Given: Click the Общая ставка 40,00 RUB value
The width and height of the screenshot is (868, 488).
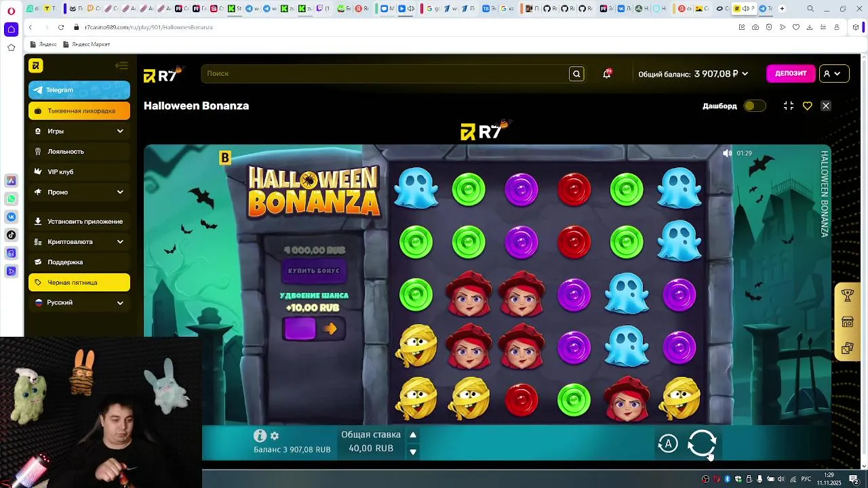Looking at the screenshot, I should pos(371,449).
